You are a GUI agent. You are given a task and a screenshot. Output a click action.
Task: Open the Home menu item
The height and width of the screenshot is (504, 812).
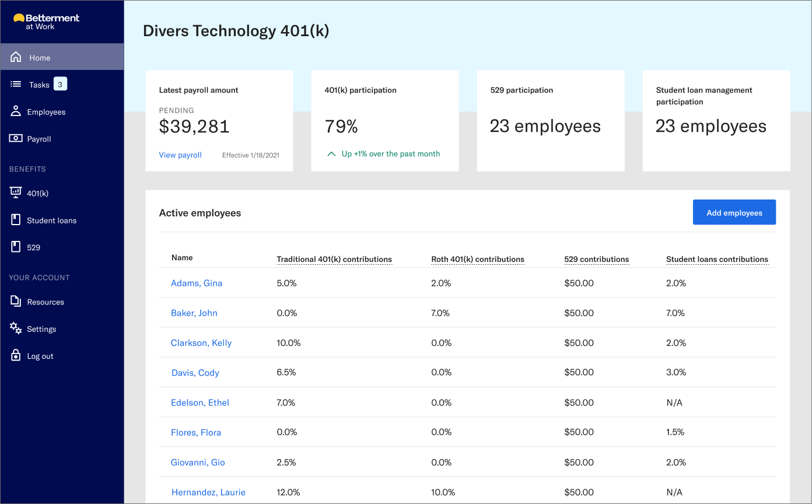pos(62,57)
